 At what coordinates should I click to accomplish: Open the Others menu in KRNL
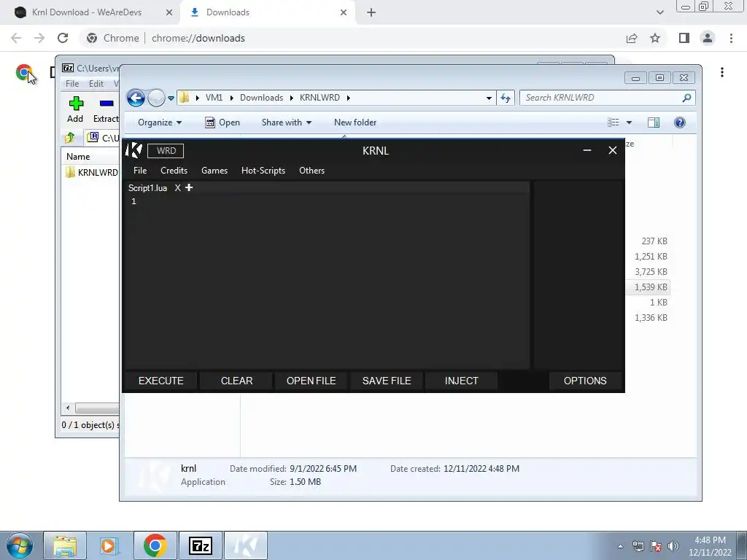click(311, 171)
